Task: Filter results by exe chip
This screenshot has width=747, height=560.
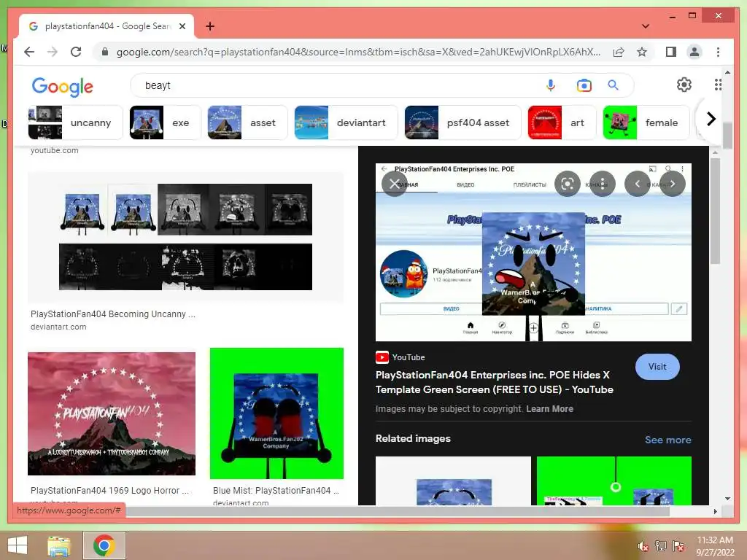Action: (x=165, y=122)
